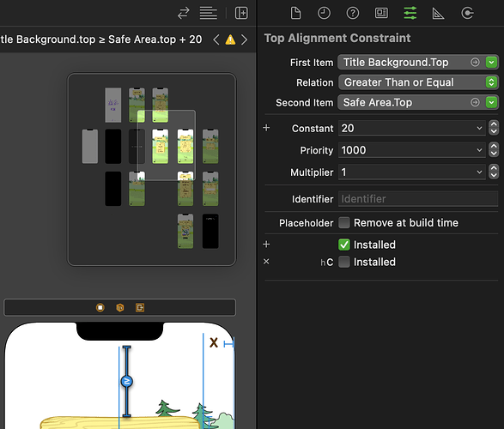Switch to the Identity inspector

point(381,14)
